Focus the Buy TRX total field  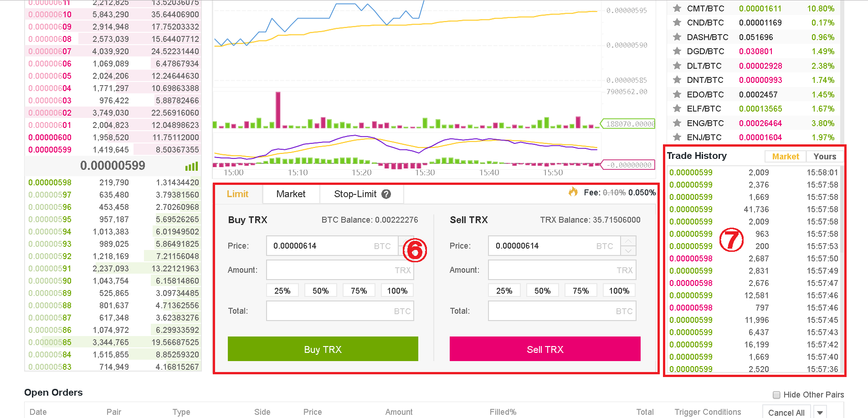[x=340, y=311]
